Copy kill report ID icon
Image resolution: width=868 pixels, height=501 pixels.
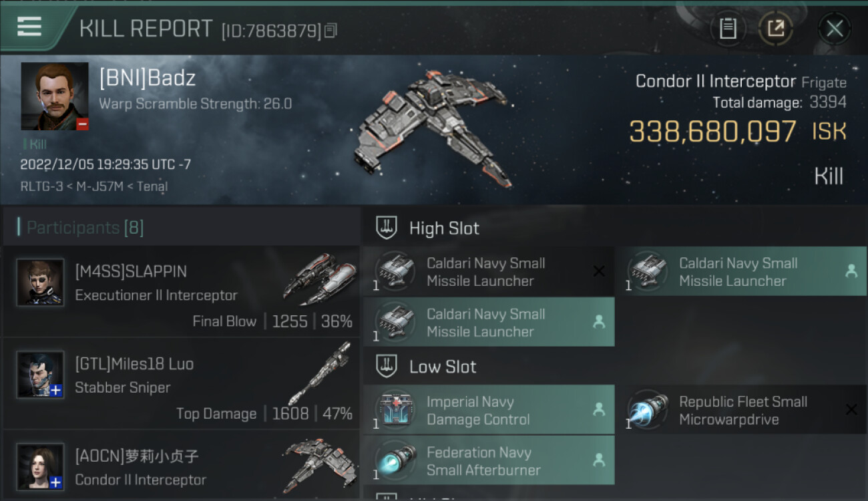tap(331, 30)
